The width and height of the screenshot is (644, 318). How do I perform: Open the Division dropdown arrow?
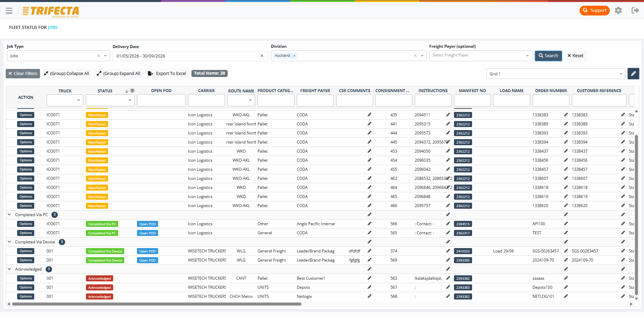coord(422,56)
